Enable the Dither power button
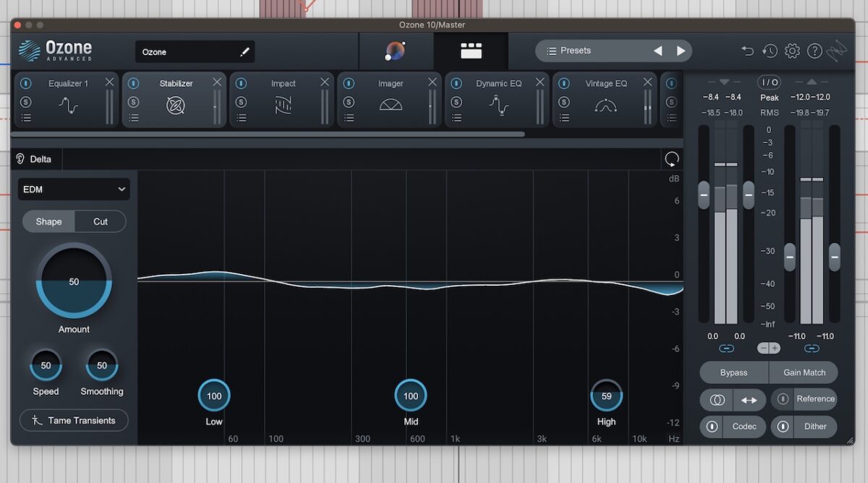This screenshot has width=868, height=483. (783, 427)
